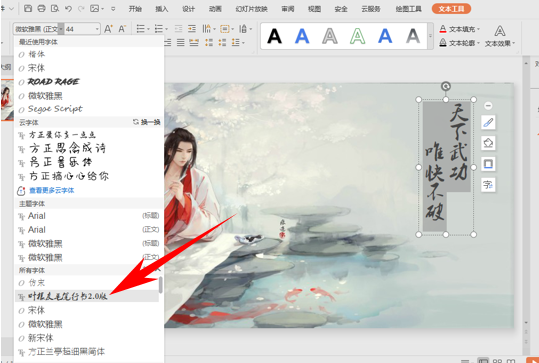Apply the green outline A text style
Image resolution: width=539 pixels, height=363 pixels.
[358, 36]
